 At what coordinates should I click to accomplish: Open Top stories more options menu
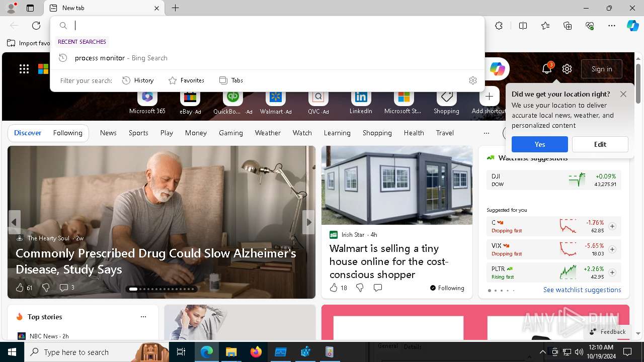tap(143, 317)
